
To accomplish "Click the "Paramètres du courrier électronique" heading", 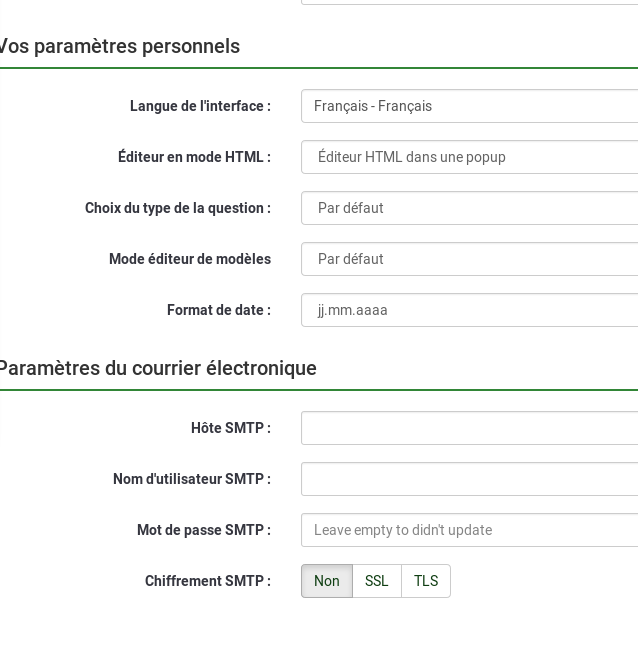I will pos(157,368).
